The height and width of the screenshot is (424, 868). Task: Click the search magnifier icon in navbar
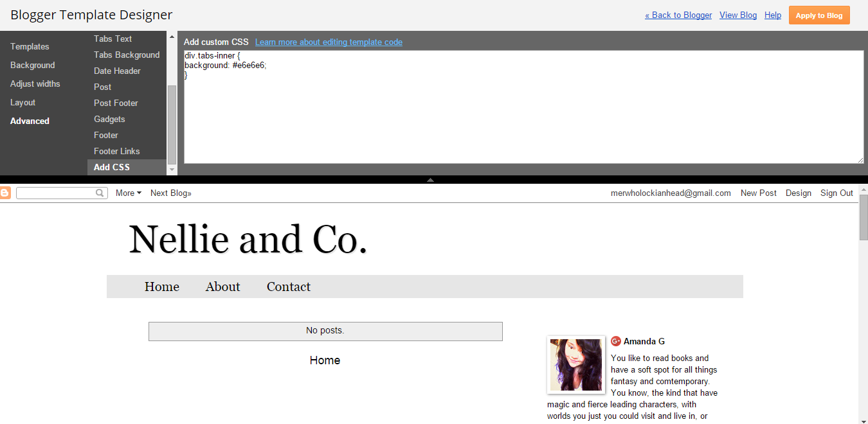(x=100, y=193)
